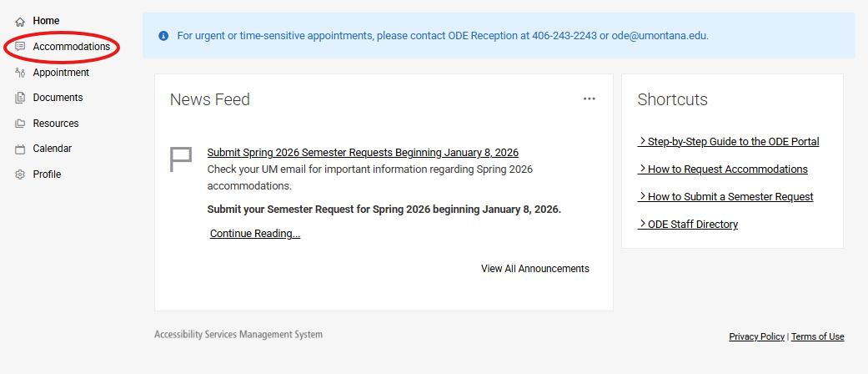Image resolution: width=868 pixels, height=374 pixels.
Task: Open the Privacy Policy link
Action: (x=756, y=337)
